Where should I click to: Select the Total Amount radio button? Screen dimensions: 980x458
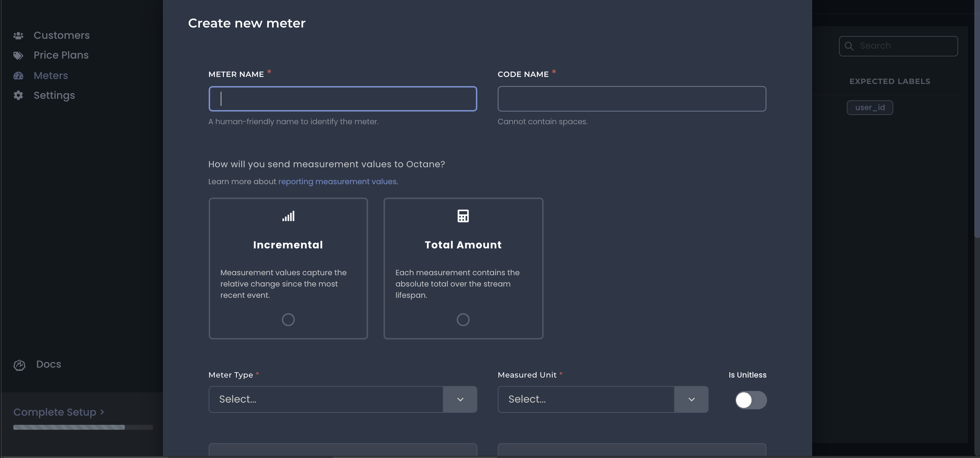(463, 319)
